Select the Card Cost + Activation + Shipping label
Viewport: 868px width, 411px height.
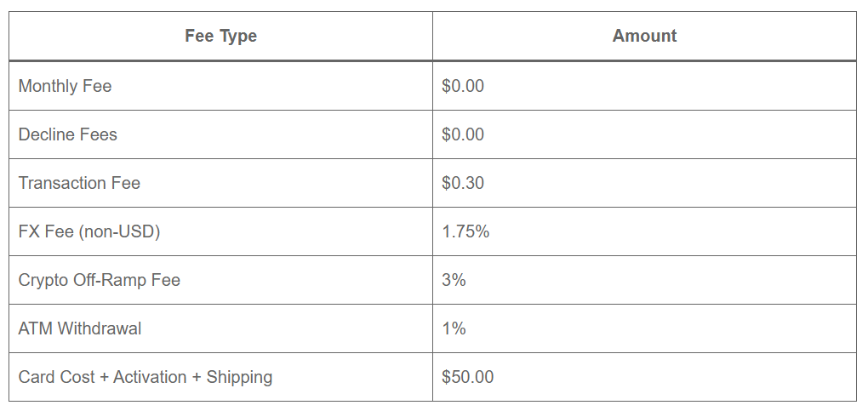(145, 377)
